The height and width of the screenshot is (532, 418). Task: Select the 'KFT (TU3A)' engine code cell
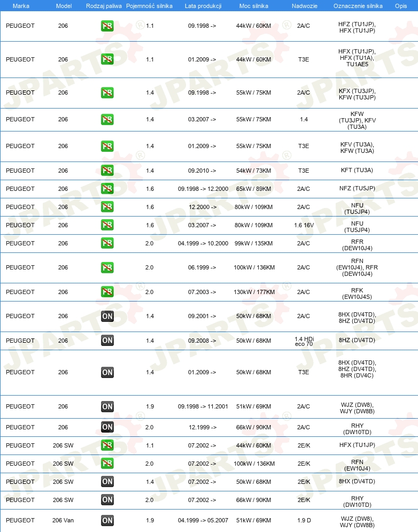[357, 171]
